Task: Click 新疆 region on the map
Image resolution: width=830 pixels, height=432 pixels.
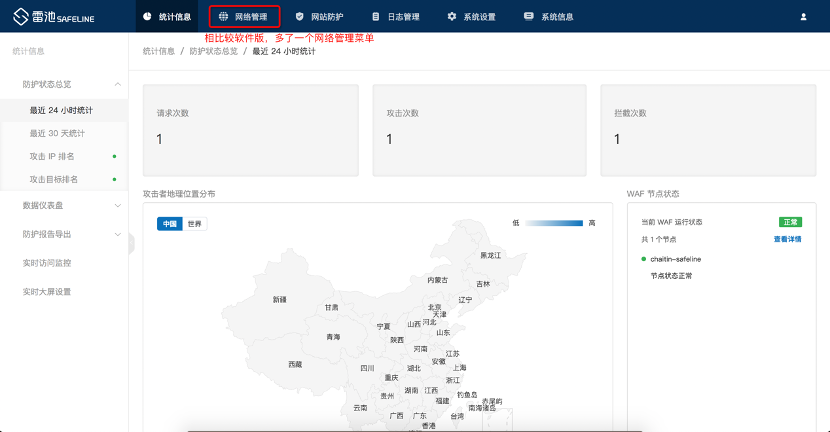Action: (x=279, y=299)
